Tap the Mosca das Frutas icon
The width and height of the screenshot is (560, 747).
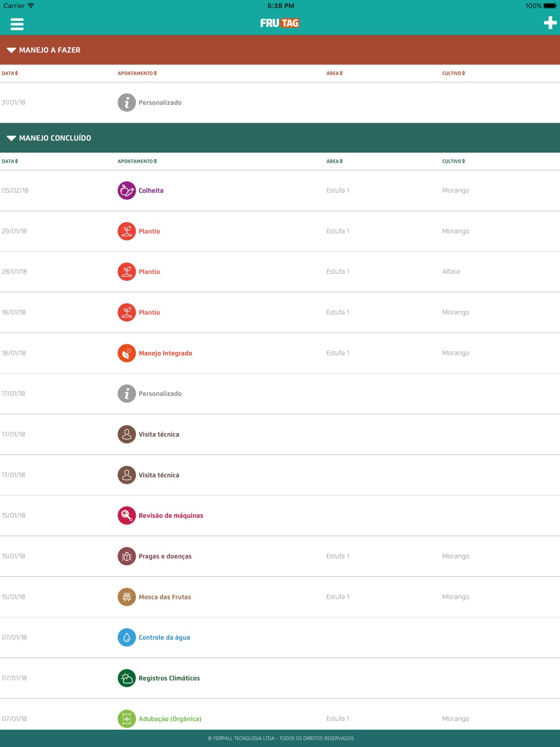click(127, 597)
